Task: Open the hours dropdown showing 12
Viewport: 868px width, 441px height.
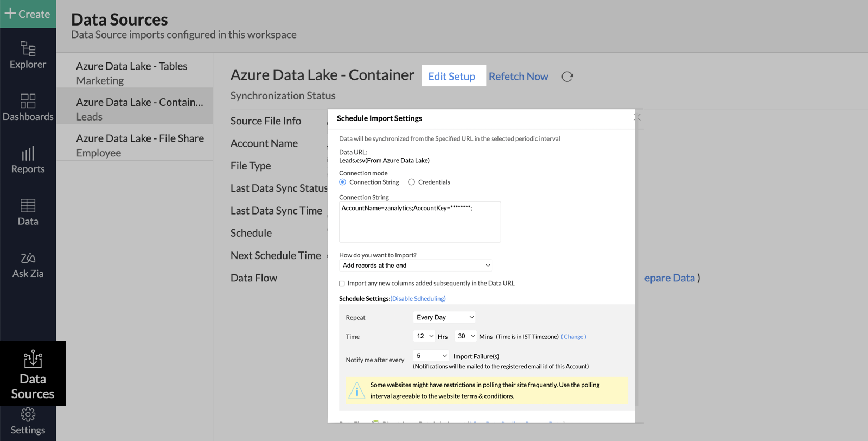Action: click(x=424, y=336)
